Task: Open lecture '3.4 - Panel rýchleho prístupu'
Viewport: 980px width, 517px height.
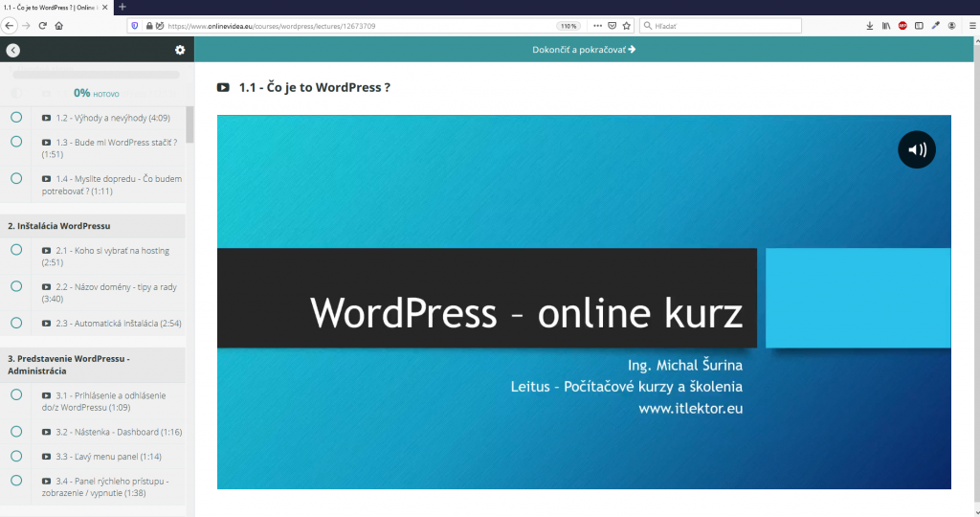Action: point(105,487)
